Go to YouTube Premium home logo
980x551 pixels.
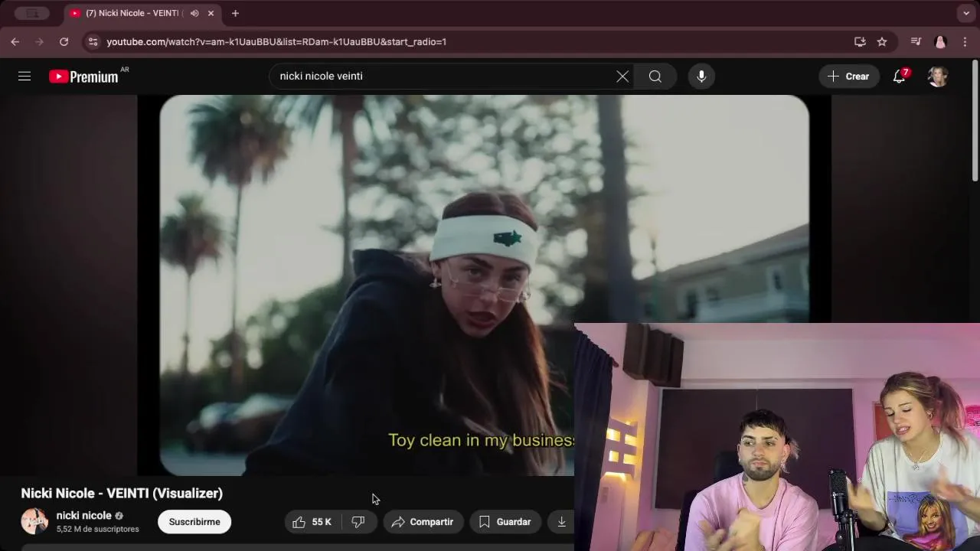(x=83, y=77)
